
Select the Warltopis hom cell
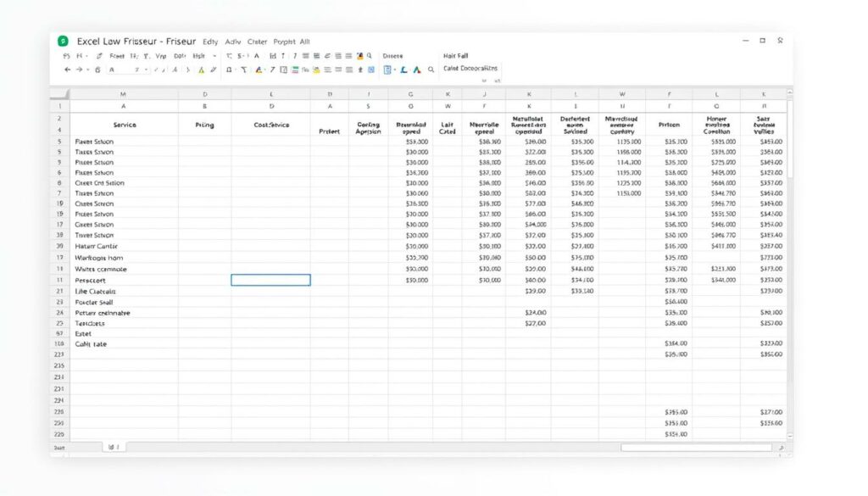pos(124,258)
